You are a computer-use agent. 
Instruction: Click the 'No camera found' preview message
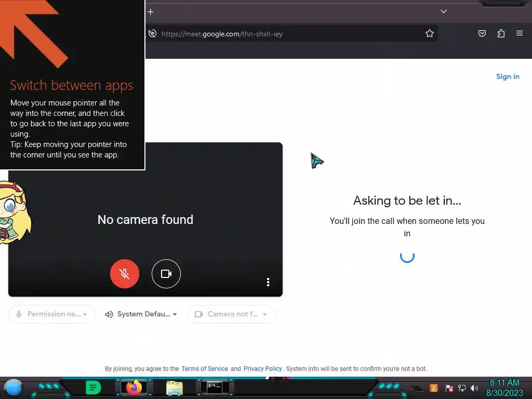[x=145, y=220]
